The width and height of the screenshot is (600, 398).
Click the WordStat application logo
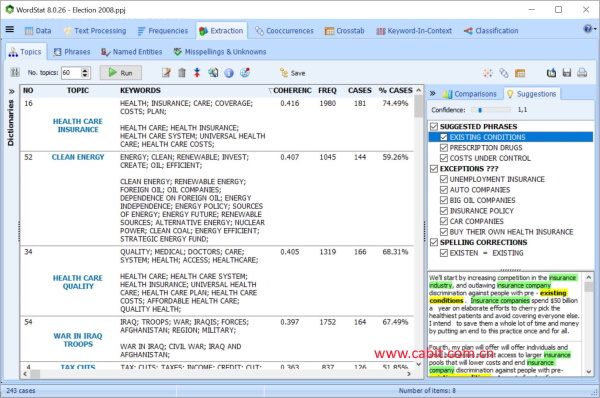click(x=10, y=10)
